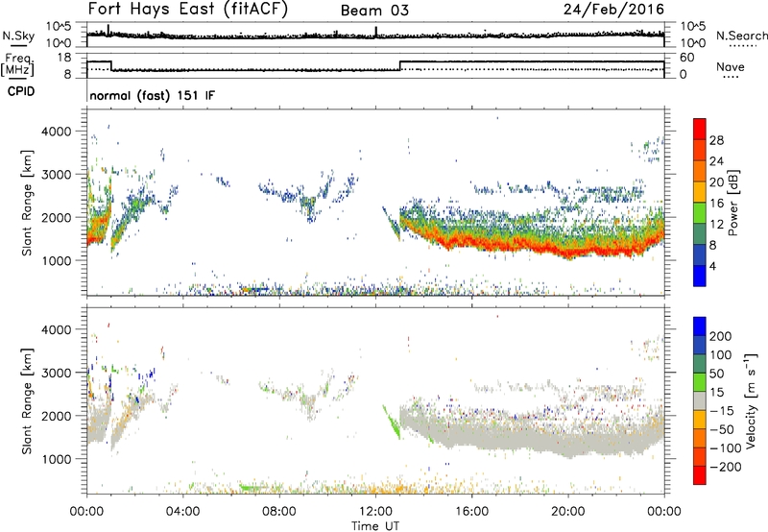Pick Velocity colorbar orange segment -50 to -100

(x=700, y=438)
